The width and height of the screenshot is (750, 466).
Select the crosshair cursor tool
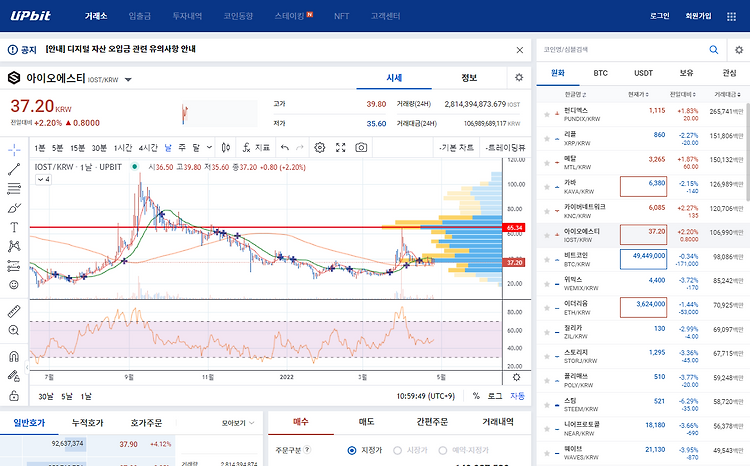(14, 150)
